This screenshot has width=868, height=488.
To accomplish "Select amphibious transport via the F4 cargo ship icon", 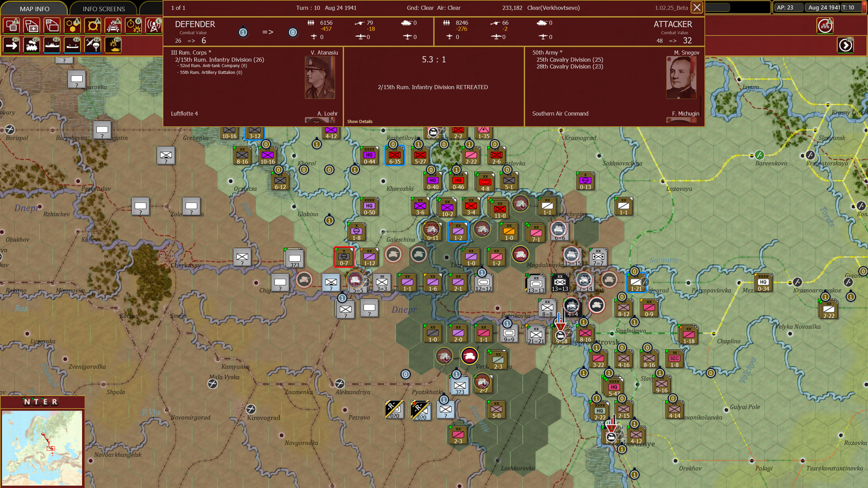I will 73,45.
